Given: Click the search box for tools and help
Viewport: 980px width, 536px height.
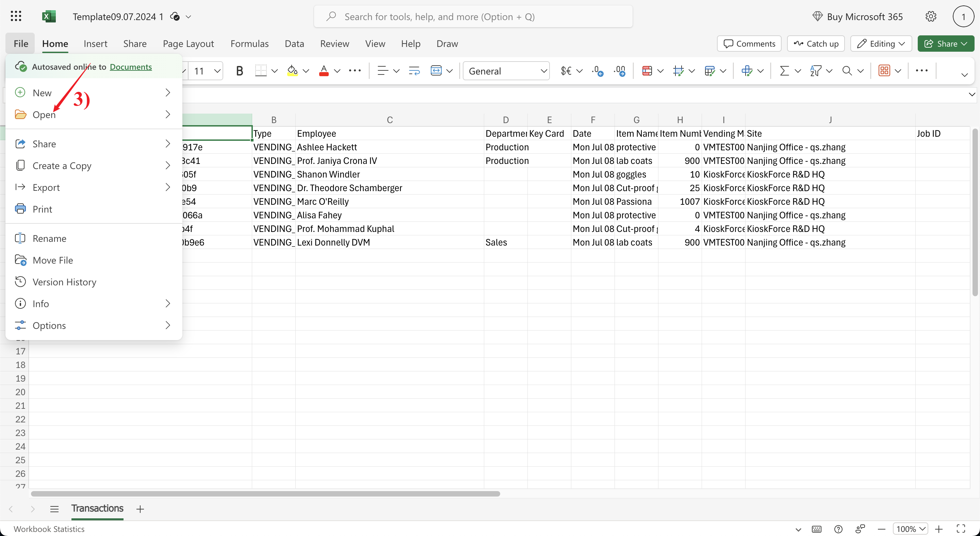Looking at the screenshot, I should click(x=473, y=16).
